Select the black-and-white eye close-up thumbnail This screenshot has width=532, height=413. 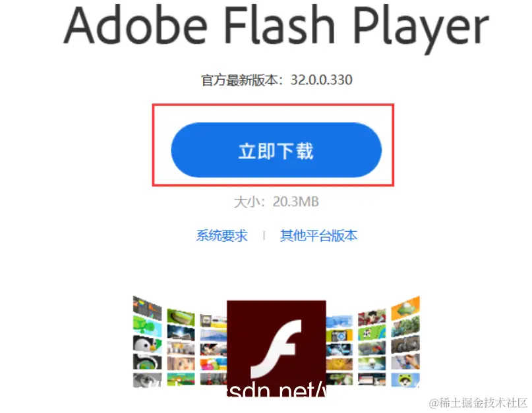tap(147, 380)
